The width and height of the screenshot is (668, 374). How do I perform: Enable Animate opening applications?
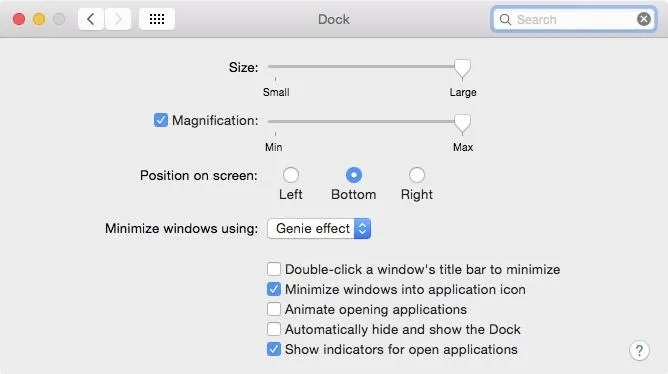coord(274,309)
